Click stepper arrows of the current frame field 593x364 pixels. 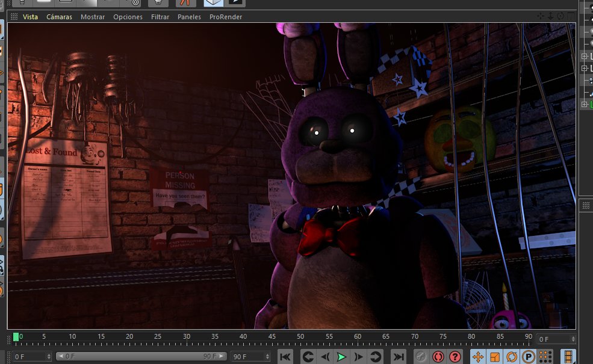573,339
